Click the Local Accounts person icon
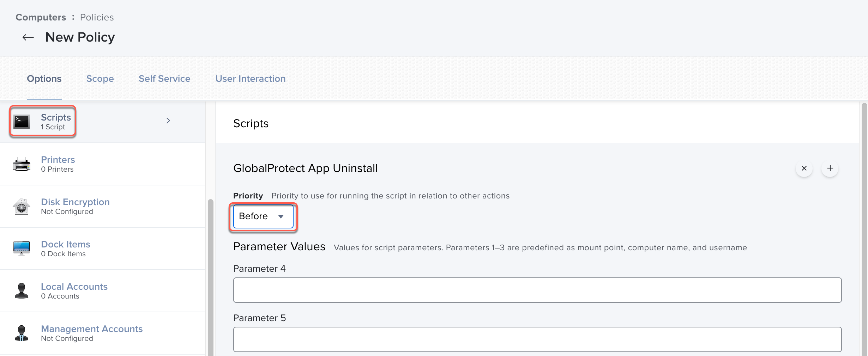Image resolution: width=868 pixels, height=356 pixels. coord(22,291)
